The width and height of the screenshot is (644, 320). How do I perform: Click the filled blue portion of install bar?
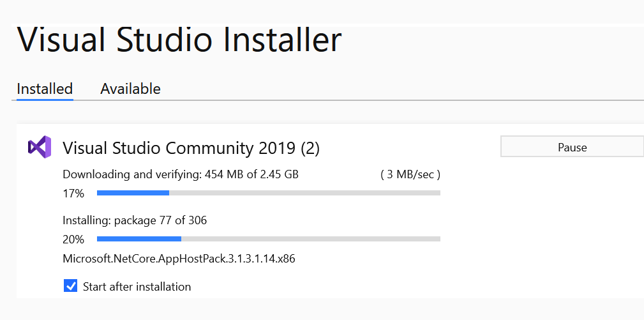coord(139,239)
